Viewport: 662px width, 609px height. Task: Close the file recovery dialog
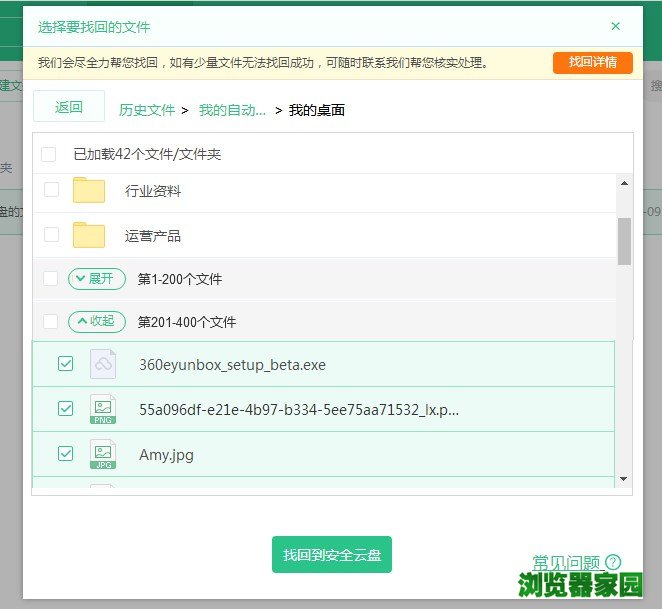coord(615,26)
